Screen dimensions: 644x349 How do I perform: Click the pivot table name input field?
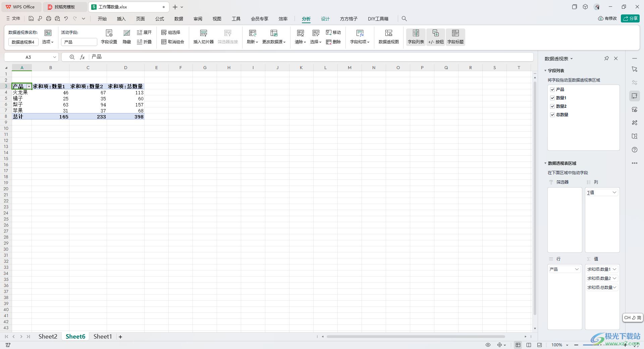pos(23,42)
